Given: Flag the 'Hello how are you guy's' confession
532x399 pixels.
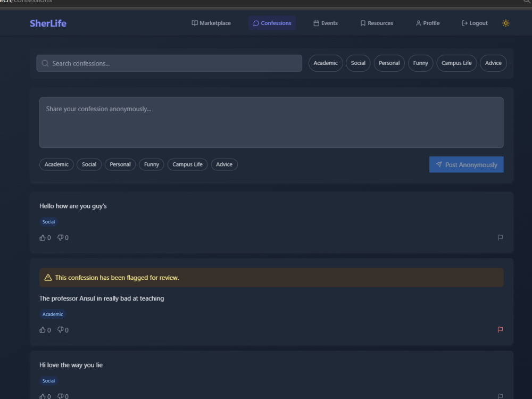Looking at the screenshot, I should coord(500,237).
